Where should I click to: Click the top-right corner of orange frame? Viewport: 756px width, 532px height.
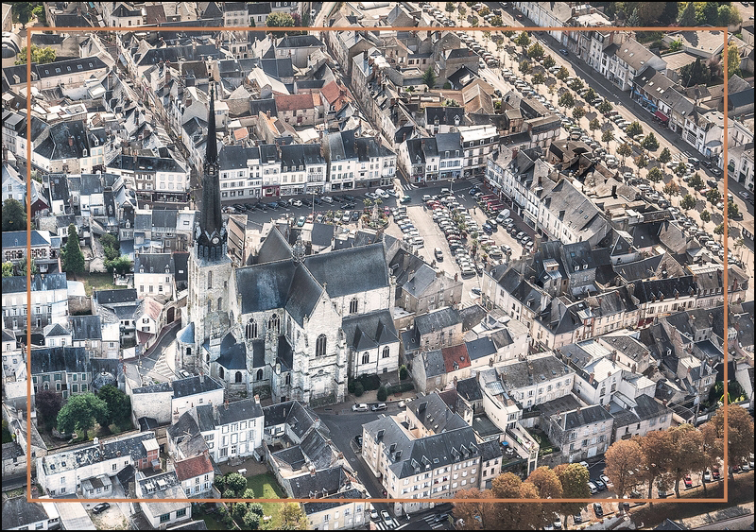click(x=725, y=29)
